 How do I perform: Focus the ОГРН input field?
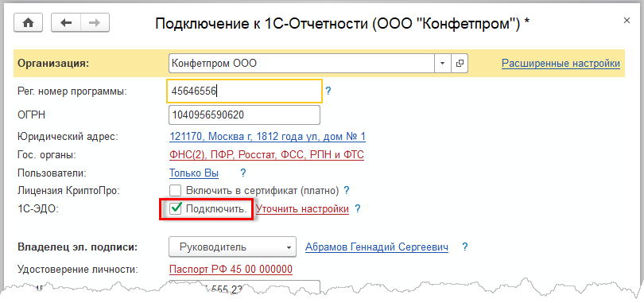pos(244,115)
